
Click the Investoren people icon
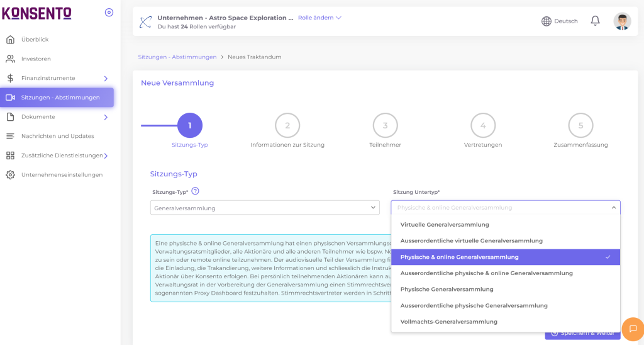click(x=10, y=59)
